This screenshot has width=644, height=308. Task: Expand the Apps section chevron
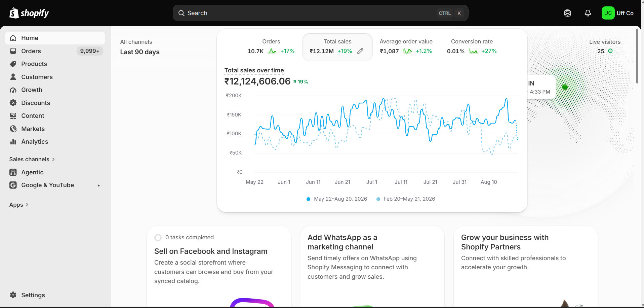[x=27, y=204]
